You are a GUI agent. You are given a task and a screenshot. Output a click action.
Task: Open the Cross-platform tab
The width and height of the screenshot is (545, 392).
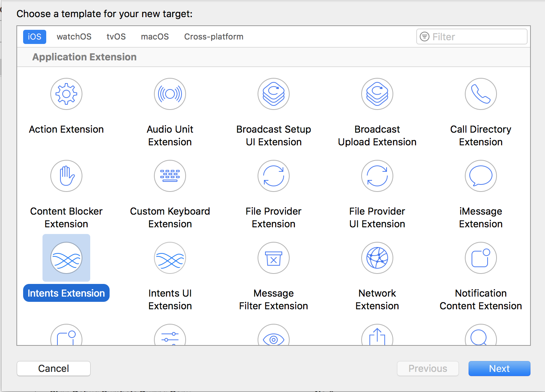click(x=214, y=37)
